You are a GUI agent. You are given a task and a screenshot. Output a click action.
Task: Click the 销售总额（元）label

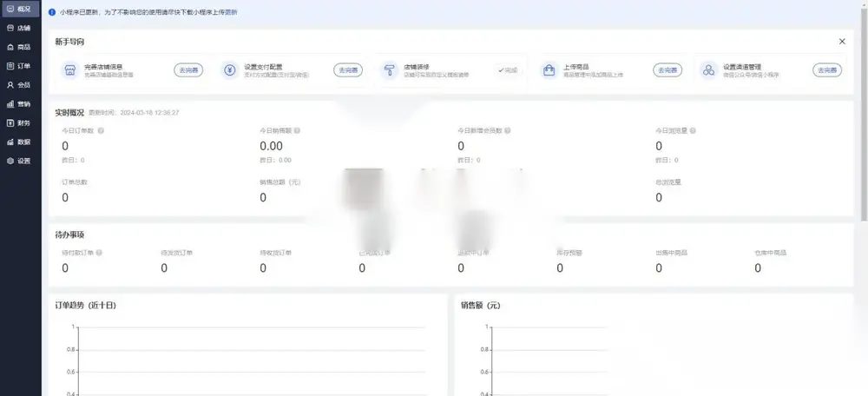pyautogui.click(x=280, y=182)
